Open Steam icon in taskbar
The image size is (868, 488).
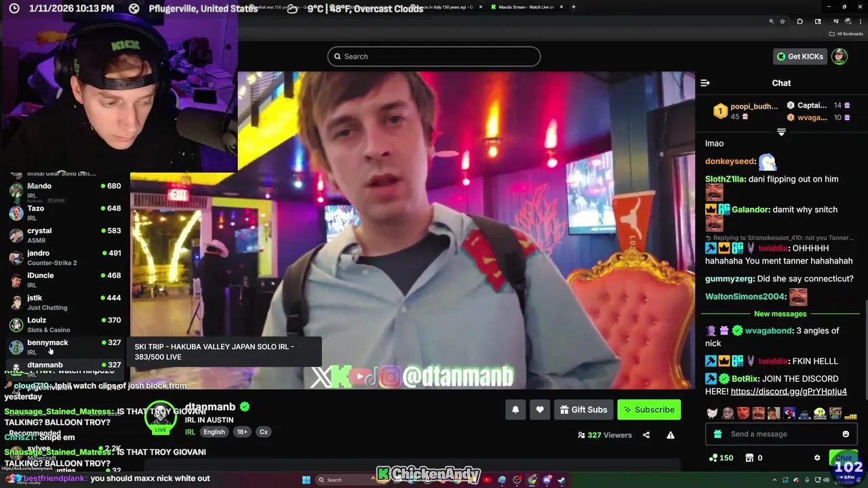pyautogui.click(x=561, y=480)
